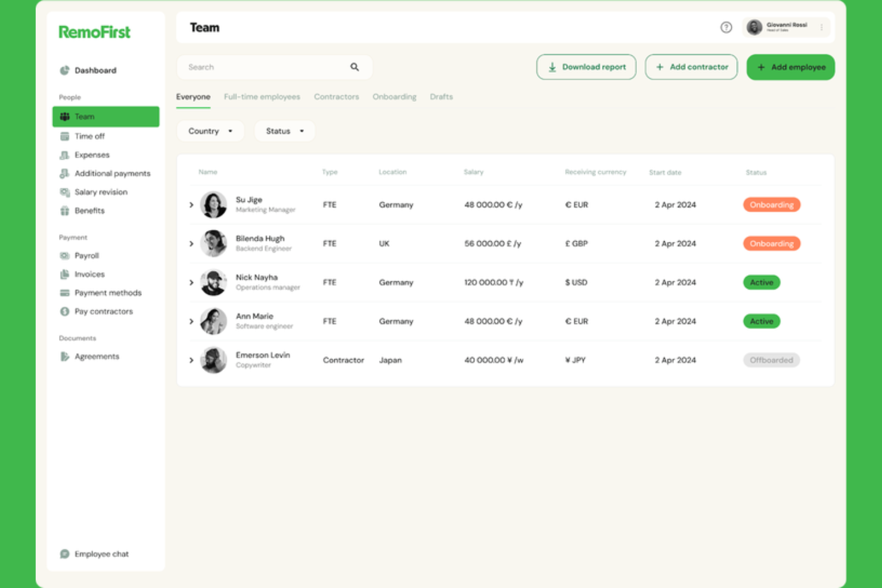Expand the Country filter

coord(210,131)
